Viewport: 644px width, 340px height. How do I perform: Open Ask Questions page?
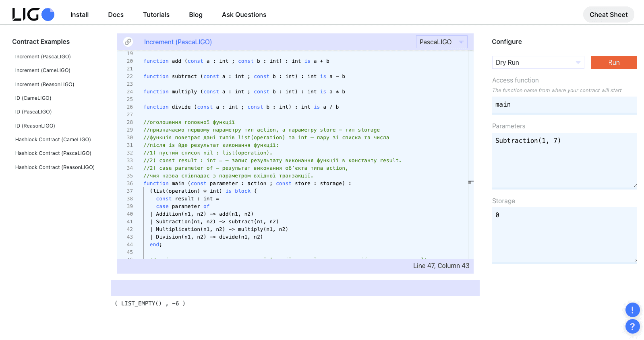pos(244,14)
